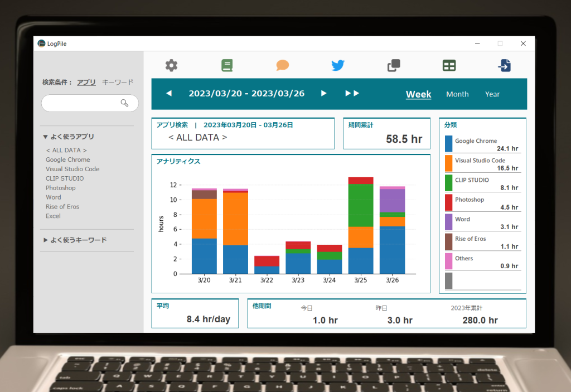Switch to the Month view tab
This screenshot has height=392, width=571.
pyautogui.click(x=457, y=94)
